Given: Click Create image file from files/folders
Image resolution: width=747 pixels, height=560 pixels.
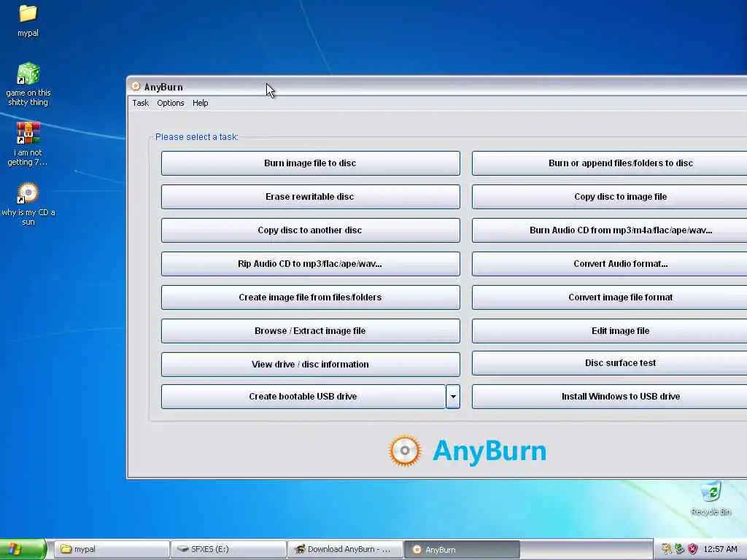Looking at the screenshot, I should 310,297.
